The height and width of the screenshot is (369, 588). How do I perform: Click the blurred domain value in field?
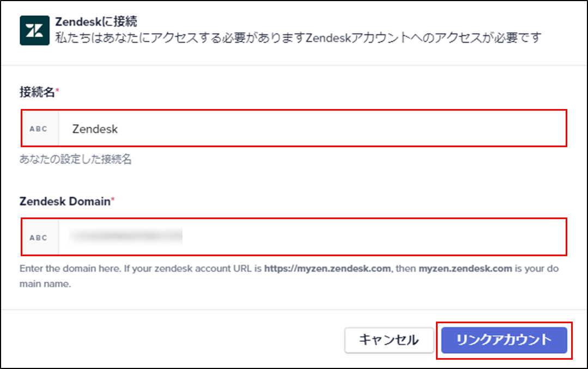pos(126,236)
